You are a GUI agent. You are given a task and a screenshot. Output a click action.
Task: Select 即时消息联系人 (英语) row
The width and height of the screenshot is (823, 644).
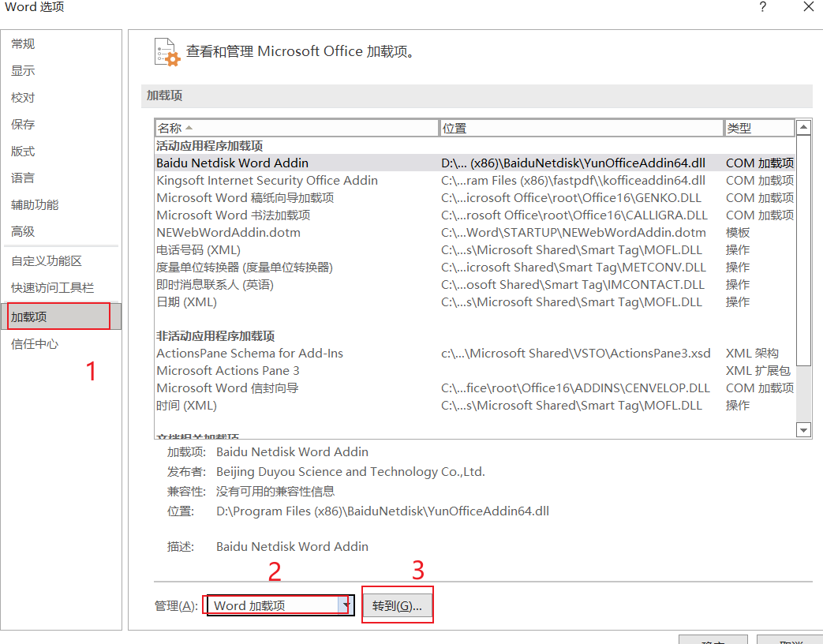coord(475,284)
